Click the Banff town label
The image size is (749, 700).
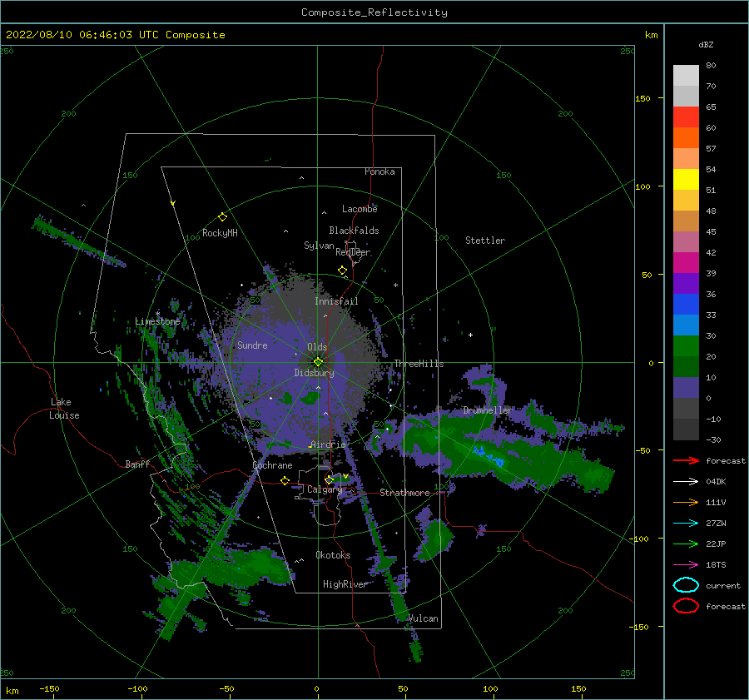[137, 464]
